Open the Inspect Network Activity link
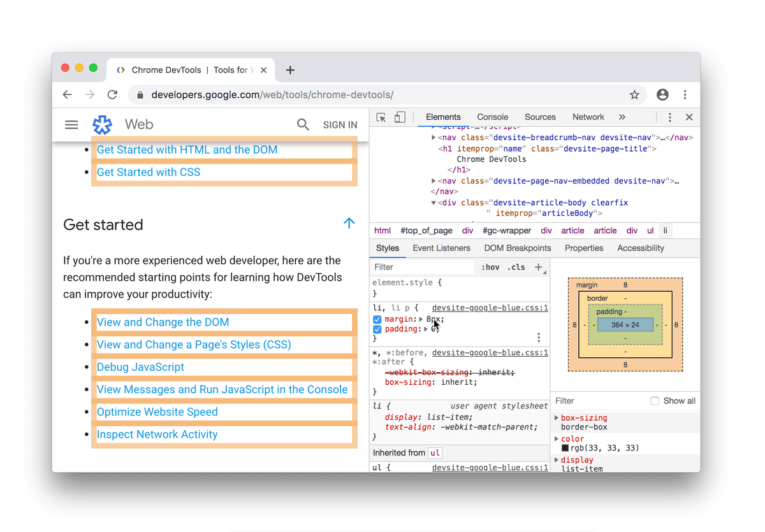This screenshot has width=765, height=532. pos(157,435)
